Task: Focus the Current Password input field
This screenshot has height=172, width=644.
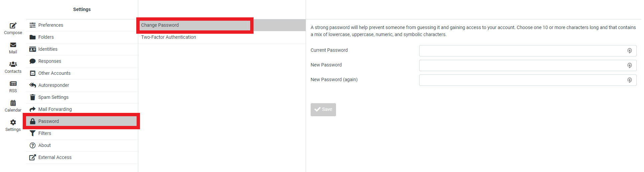Action: (x=527, y=51)
